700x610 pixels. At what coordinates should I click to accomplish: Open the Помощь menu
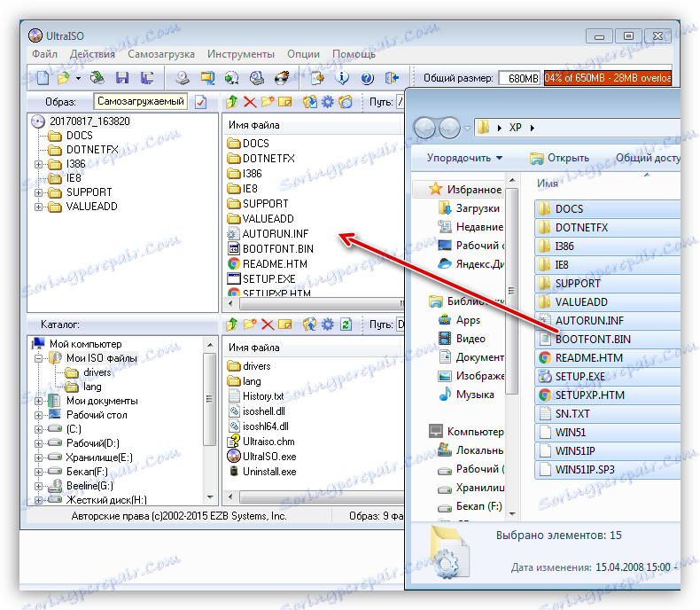pyautogui.click(x=354, y=54)
